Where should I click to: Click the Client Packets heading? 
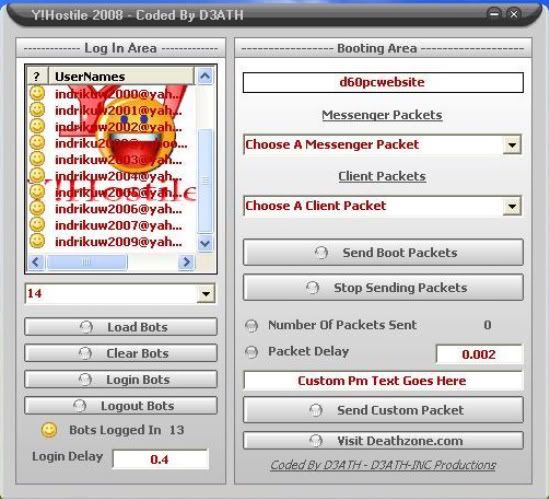382,176
